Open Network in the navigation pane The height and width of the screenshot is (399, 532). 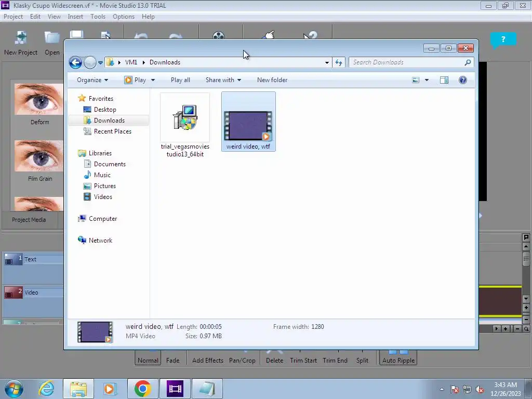click(100, 241)
